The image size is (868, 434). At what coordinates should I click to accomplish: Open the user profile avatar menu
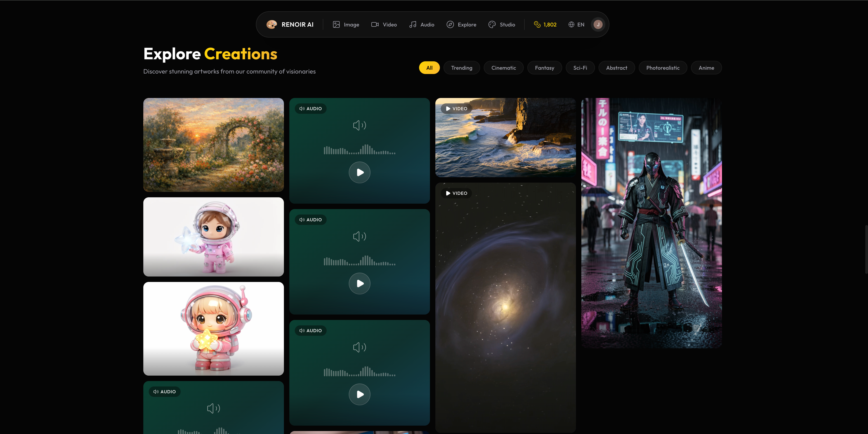tap(598, 24)
